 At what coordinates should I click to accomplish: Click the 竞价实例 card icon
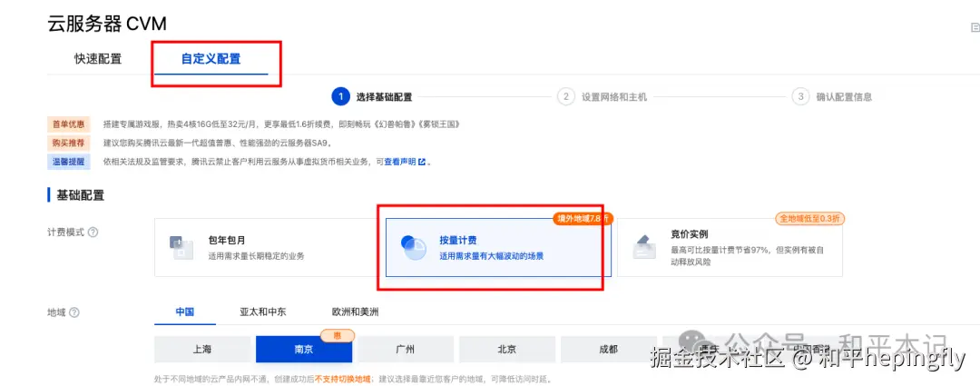coord(643,247)
